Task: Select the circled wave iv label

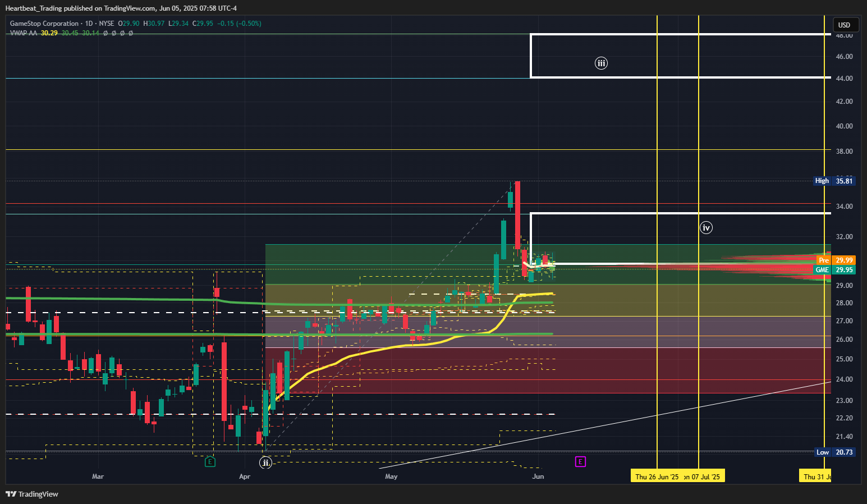Action: tap(706, 228)
